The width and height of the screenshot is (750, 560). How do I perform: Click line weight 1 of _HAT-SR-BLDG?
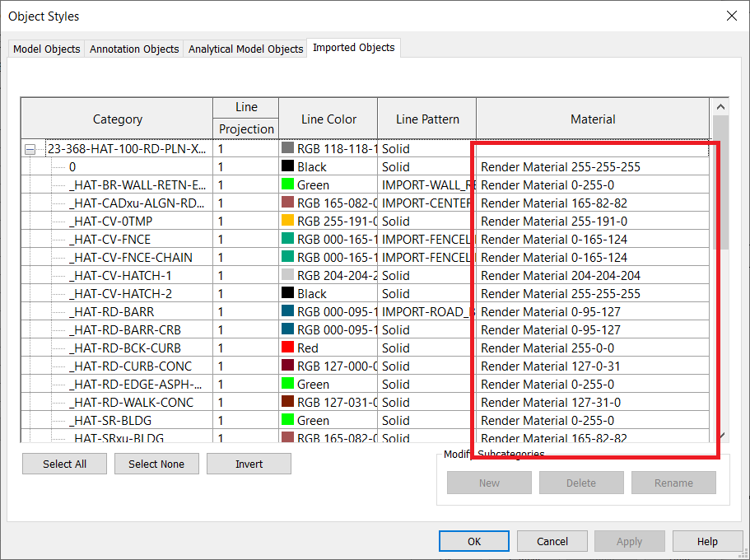coord(246,421)
